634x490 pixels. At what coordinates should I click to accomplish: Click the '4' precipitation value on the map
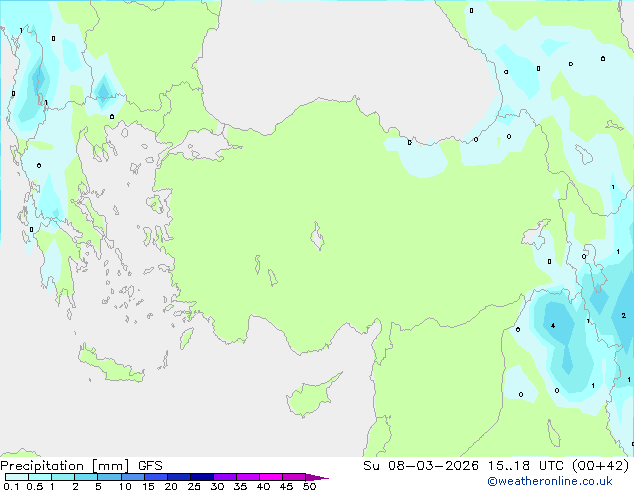click(553, 325)
